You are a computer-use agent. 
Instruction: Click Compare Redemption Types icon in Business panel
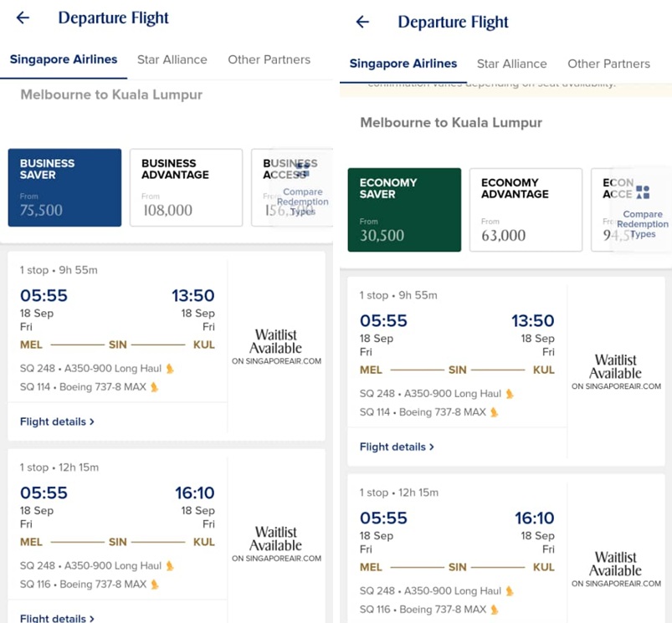pos(302,171)
